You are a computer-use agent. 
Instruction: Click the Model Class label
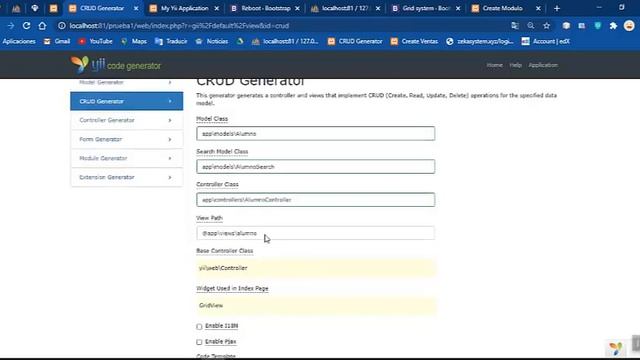click(212, 119)
